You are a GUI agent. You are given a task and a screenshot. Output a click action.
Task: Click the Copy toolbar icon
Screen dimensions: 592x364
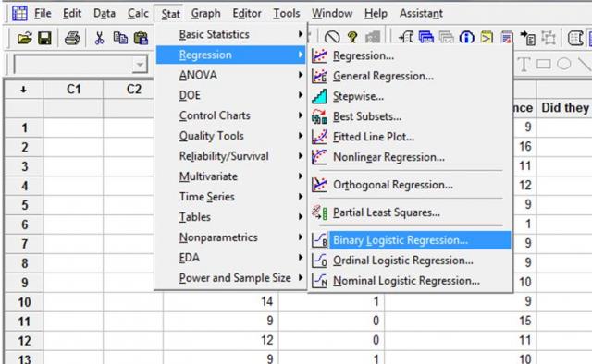coord(120,38)
